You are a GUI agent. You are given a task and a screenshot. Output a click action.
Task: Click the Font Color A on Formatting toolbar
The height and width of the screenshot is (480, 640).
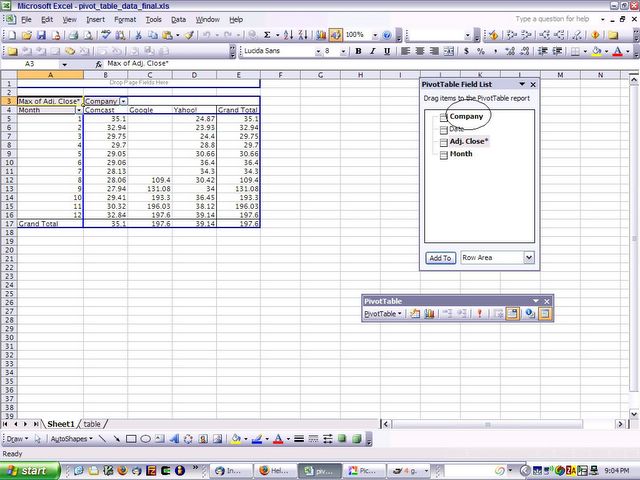pos(618,51)
